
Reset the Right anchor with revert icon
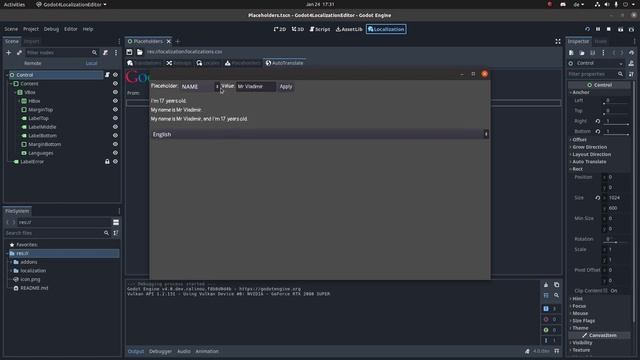pyautogui.click(x=598, y=121)
